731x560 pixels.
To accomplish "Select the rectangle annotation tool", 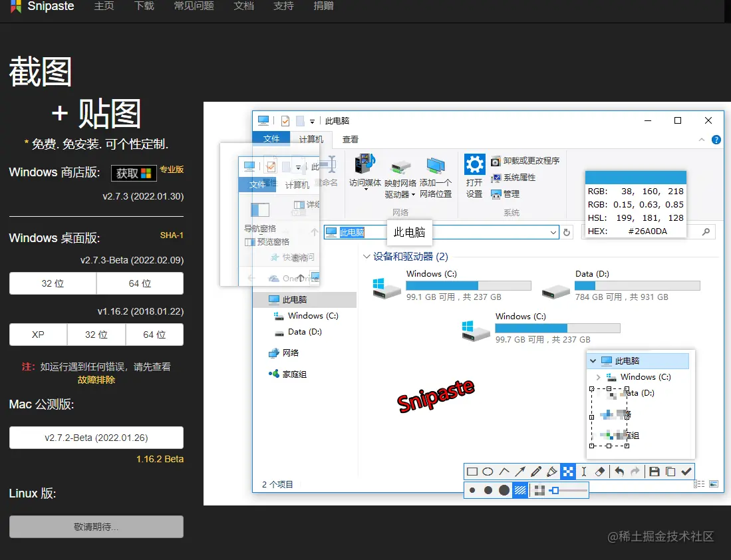I will click(472, 472).
